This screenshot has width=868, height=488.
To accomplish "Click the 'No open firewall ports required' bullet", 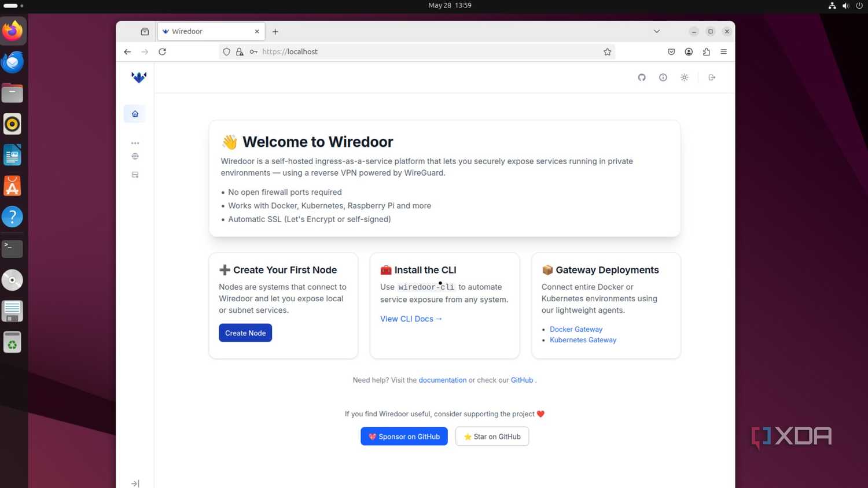I will point(285,192).
